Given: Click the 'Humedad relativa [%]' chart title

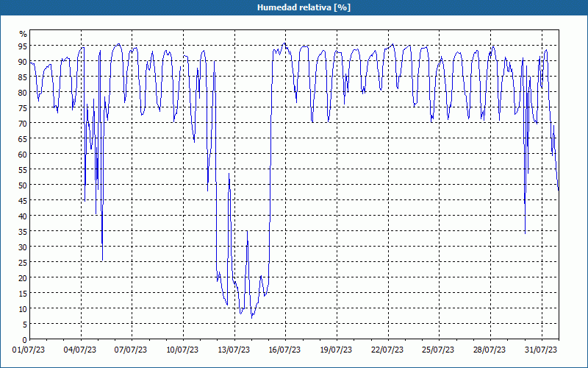Looking at the screenshot, I should point(304,7).
